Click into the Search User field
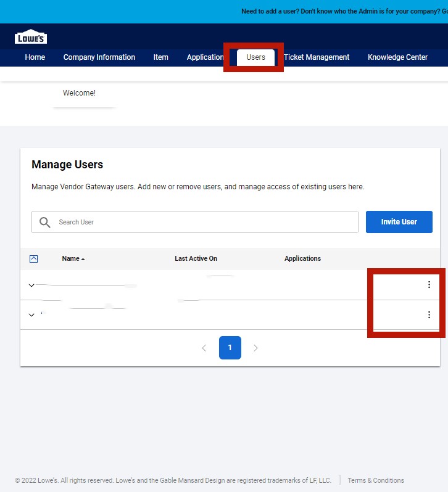 click(204, 222)
